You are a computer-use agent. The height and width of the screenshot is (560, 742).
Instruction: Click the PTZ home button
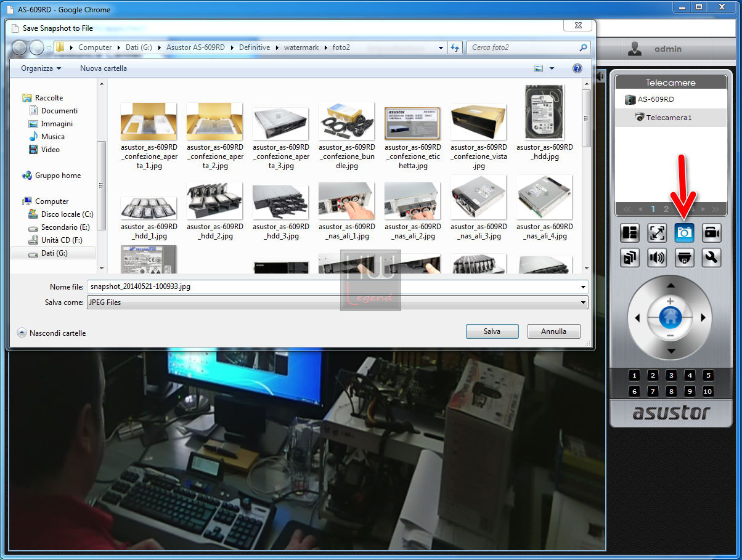[670, 318]
